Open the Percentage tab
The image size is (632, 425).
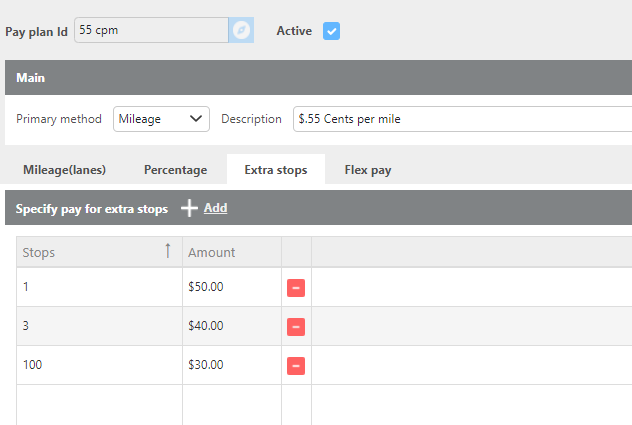(175, 170)
